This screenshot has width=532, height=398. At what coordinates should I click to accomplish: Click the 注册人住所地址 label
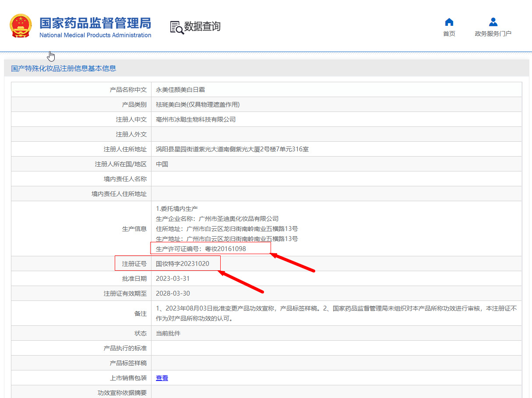click(125, 149)
